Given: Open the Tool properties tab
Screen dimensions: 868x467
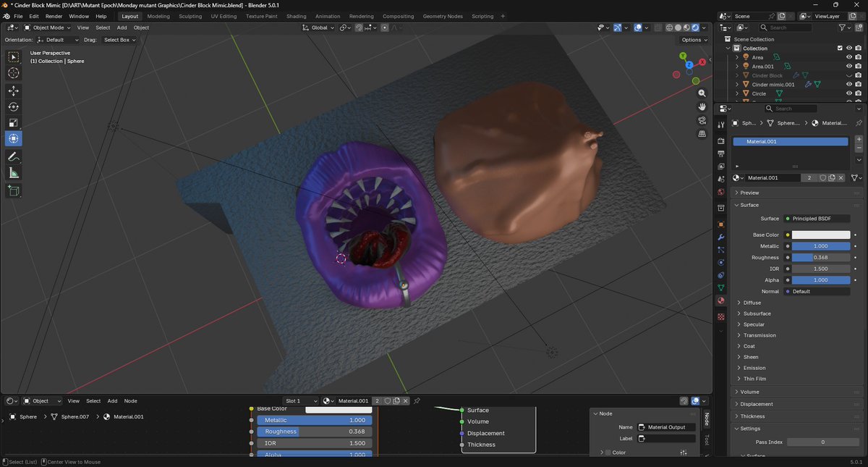Looking at the screenshot, I should [720, 125].
